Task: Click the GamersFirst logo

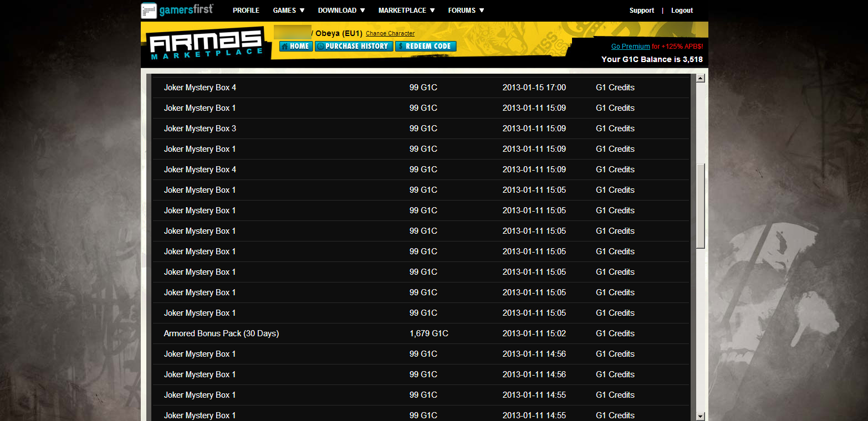Action: click(x=177, y=10)
